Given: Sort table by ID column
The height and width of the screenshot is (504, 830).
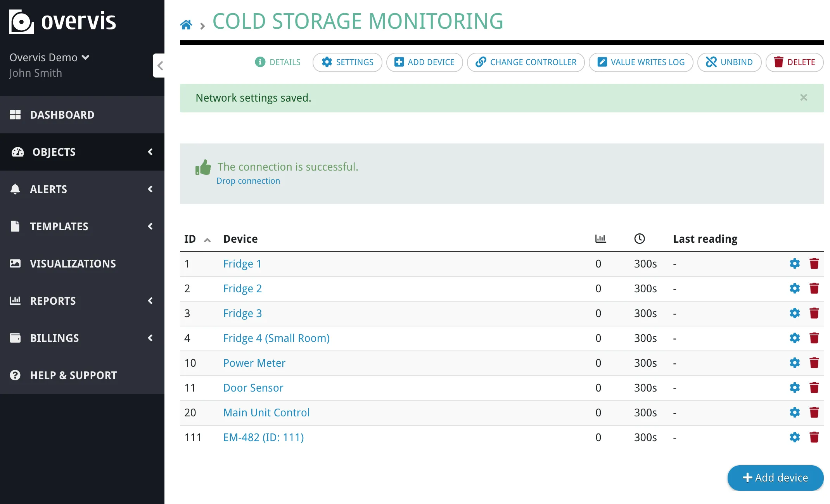Looking at the screenshot, I should [x=197, y=239].
